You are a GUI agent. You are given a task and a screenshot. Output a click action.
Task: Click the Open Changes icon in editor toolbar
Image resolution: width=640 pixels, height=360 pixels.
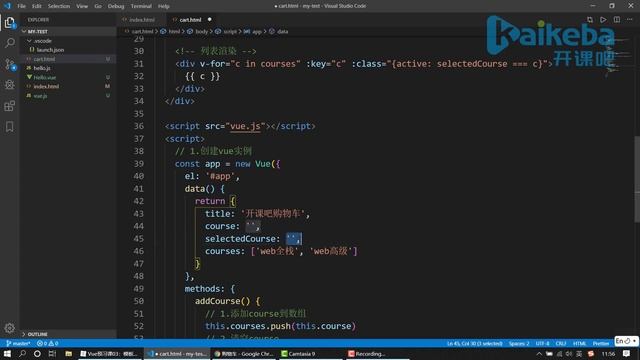click(x=590, y=20)
